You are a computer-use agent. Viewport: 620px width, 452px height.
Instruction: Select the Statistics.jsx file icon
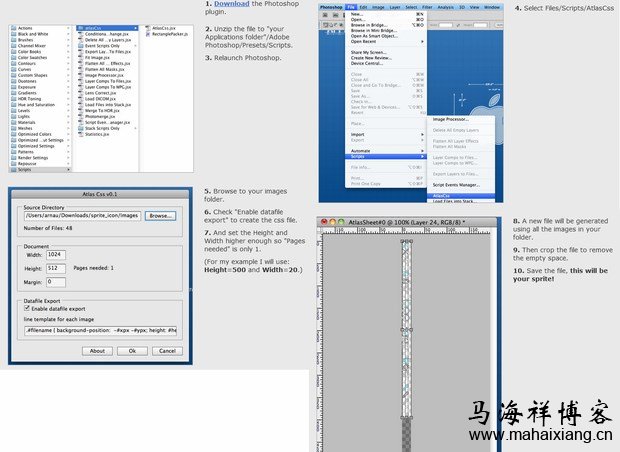point(81,134)
